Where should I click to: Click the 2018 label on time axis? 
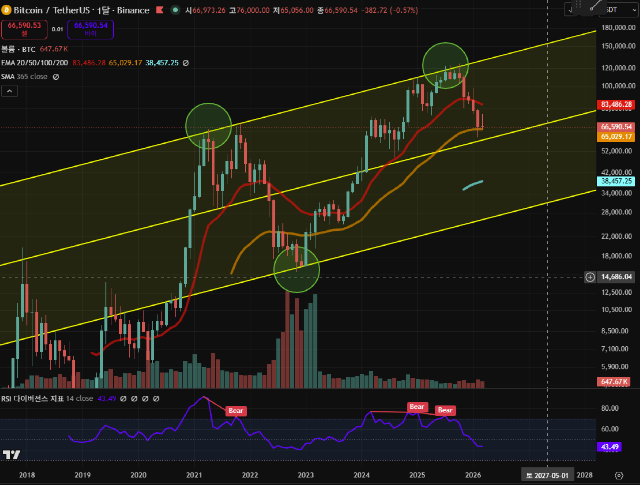(x=27, y=475)
